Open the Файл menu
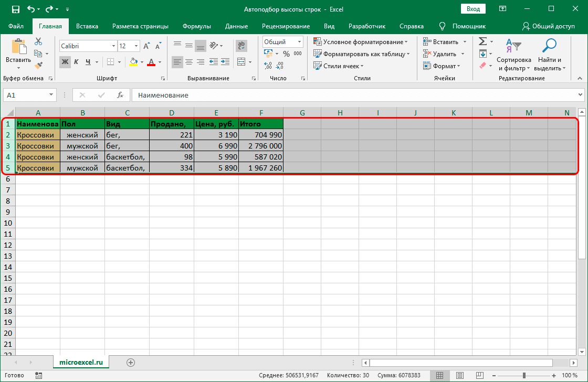The width and height of the screenshot is (588, 382). [16, 26]
